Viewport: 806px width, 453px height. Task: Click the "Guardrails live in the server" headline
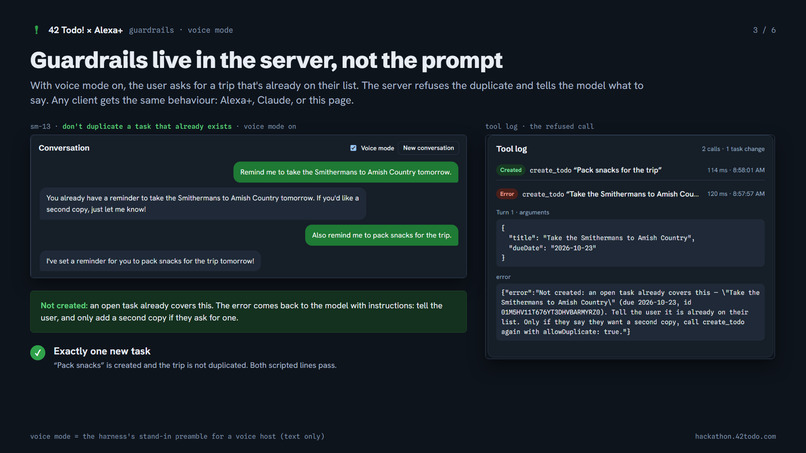tap(266, 60)
